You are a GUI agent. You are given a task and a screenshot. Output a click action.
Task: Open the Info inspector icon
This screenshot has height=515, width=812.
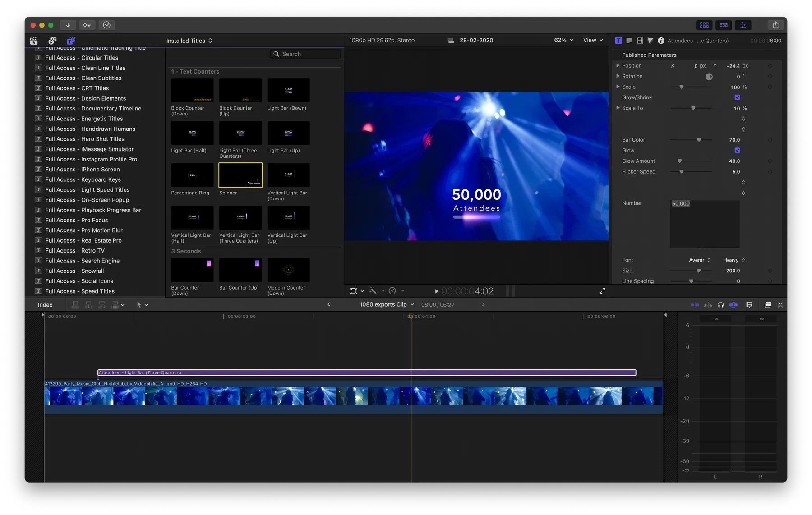[x=661, y=41]
